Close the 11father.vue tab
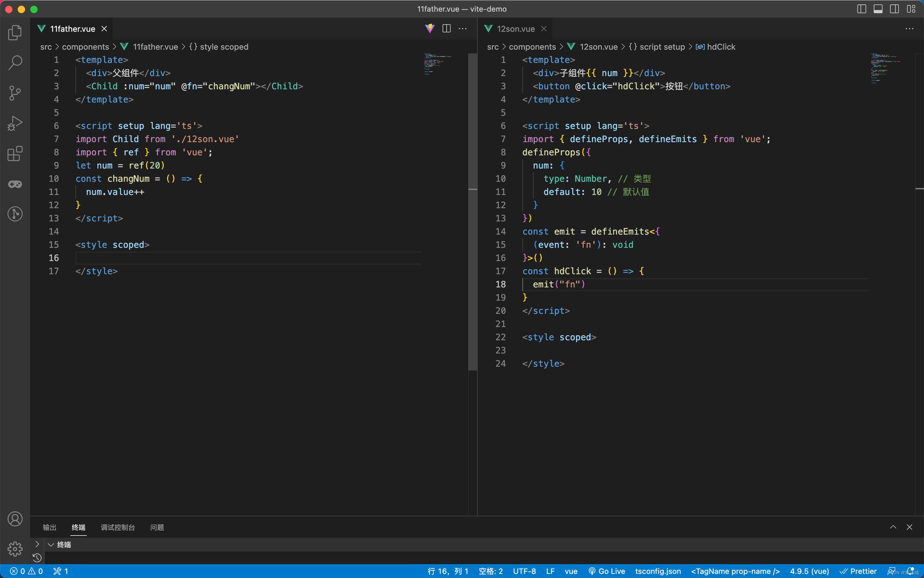The image size is (924, 578). pos(104,29)
